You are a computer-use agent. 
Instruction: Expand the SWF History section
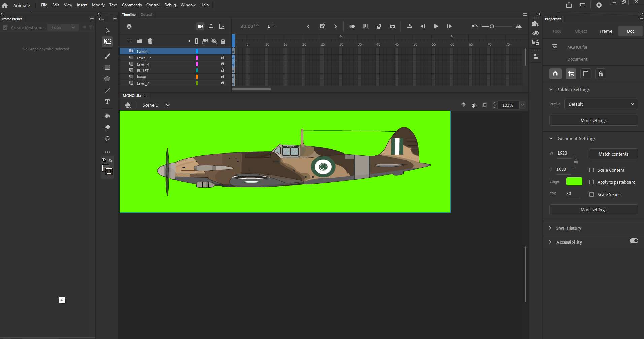pyautogui.click(x=550, y=228)
